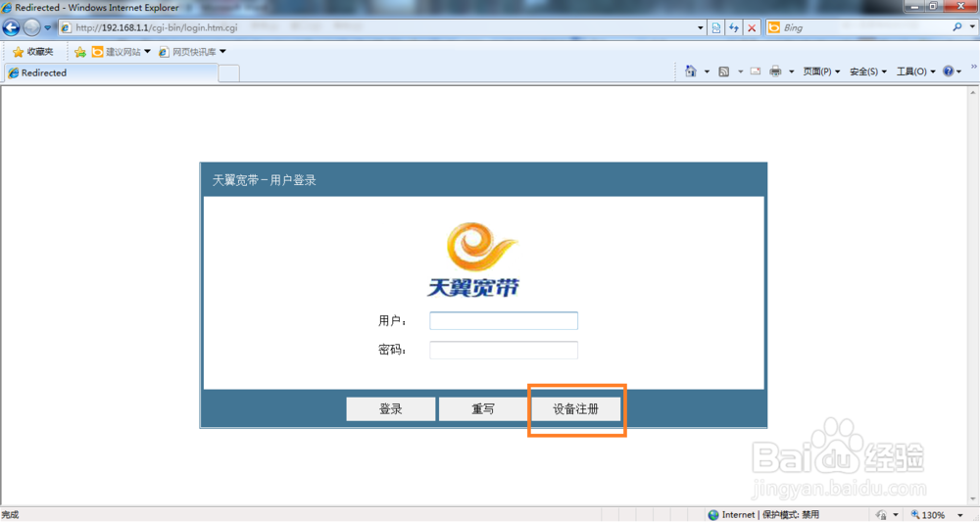
Task: Expand the command bar overflow chevron
Action: click(974, 67)
